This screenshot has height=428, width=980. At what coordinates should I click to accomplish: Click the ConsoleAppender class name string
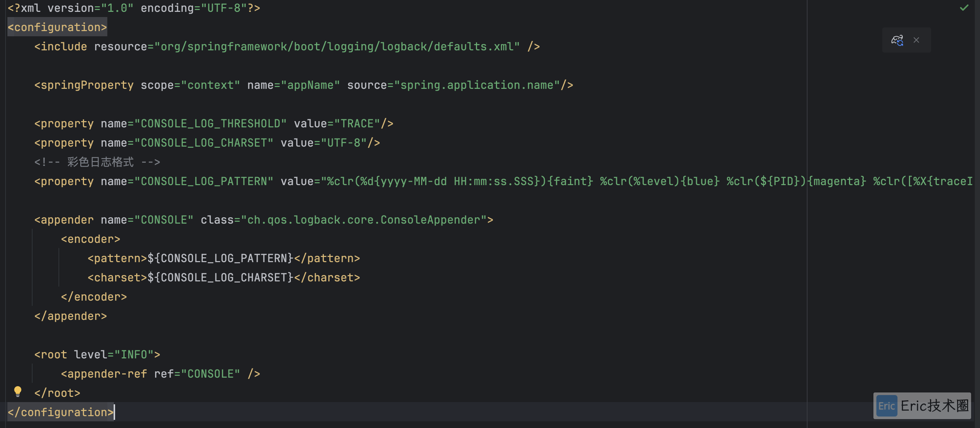[x=364, y=220]
